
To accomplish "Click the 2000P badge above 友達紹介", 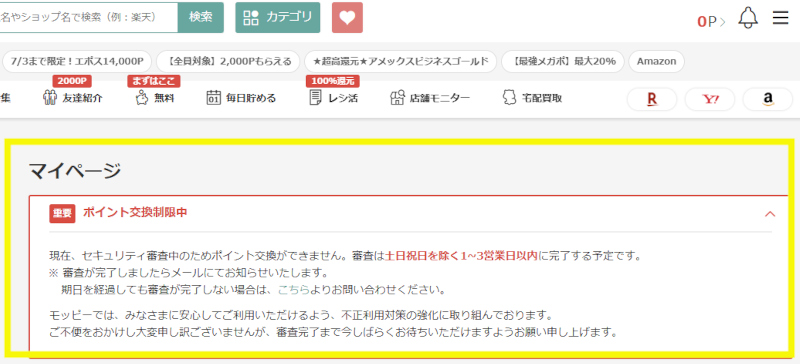I will pyautogui.click(x=71, y=81).
